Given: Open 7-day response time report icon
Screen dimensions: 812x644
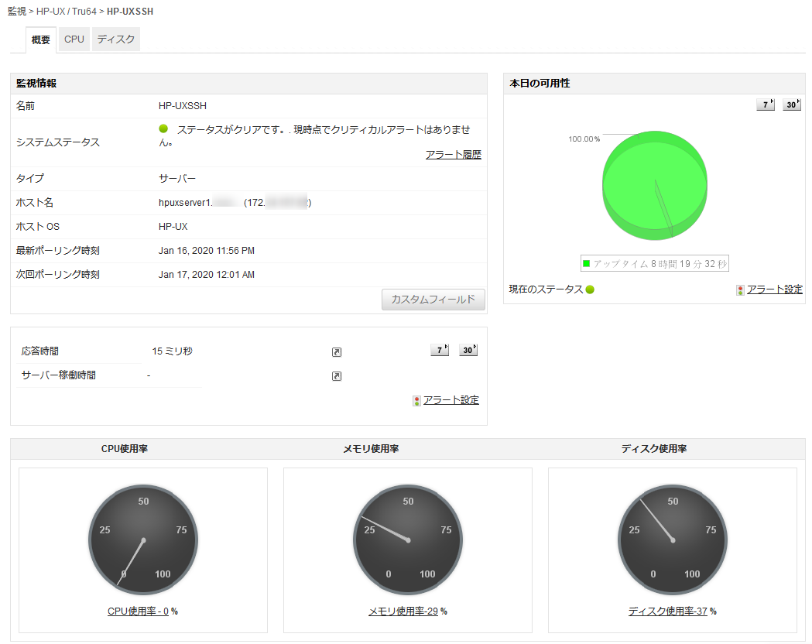Looking at the screenshot, I should click(439, 350).
